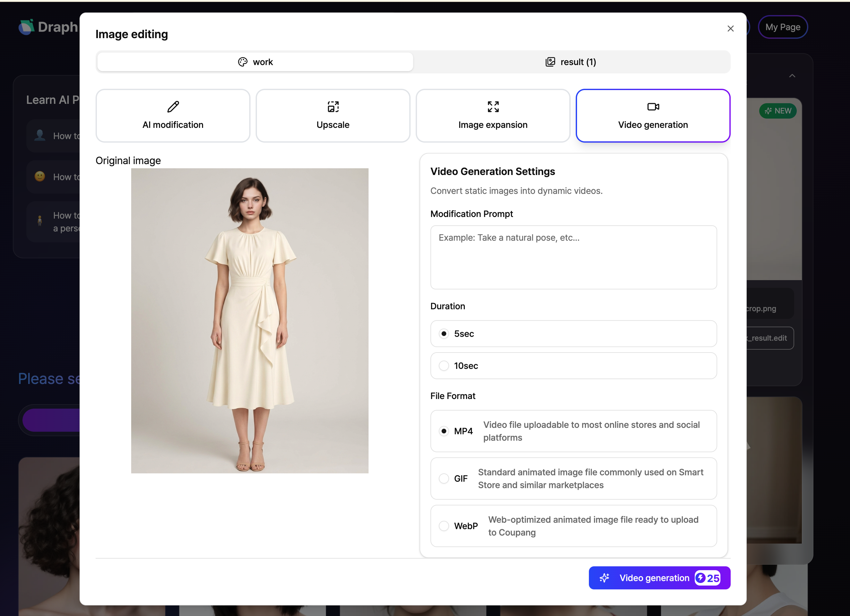Collapse the background panel with chevron up
Viewport: 850px width, 616px height.
pos(792,76)
